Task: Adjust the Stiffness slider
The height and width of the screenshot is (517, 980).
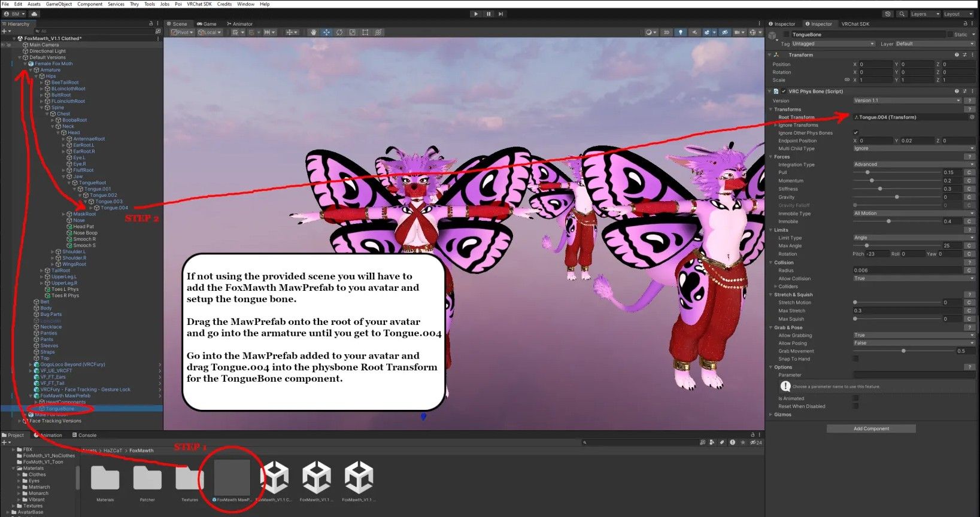Action: click(896, 189)
